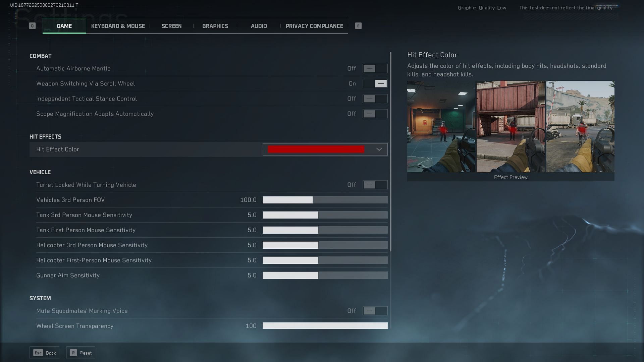
Task: Click the GAME settings tab
Action: coord(64,25)
